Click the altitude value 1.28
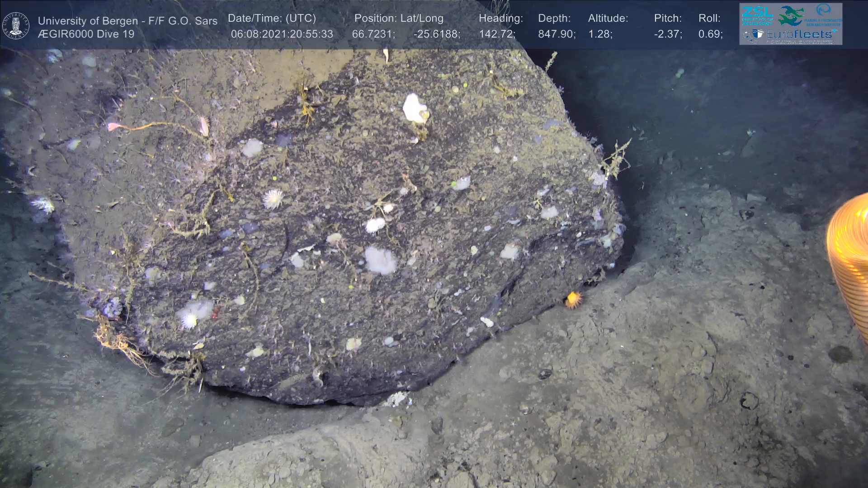Viewport: 868px width, 488px height. pyautogui.click(x=600, y=34)
